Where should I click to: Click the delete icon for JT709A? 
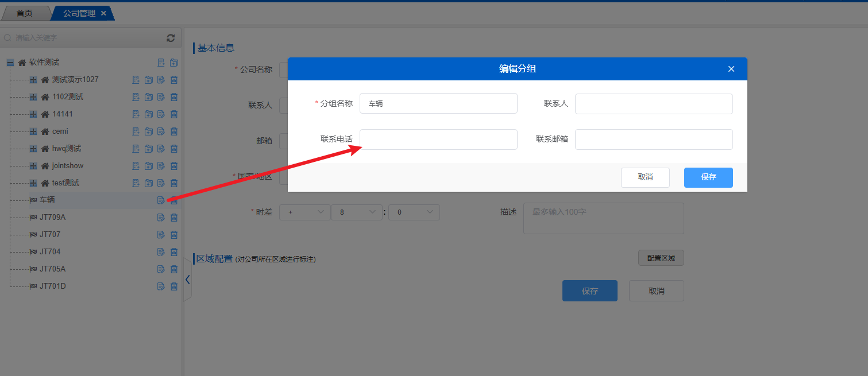(174, 218)
